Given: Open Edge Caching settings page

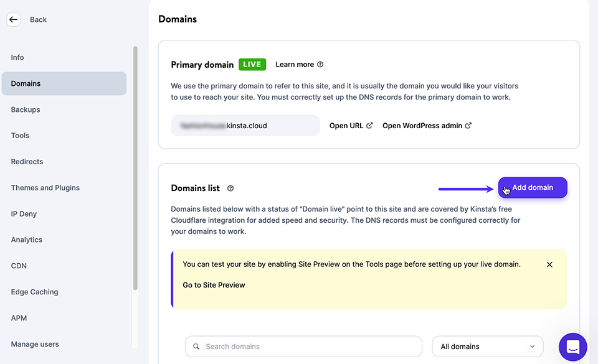Looking at the screenshot, I should (34, 292).
